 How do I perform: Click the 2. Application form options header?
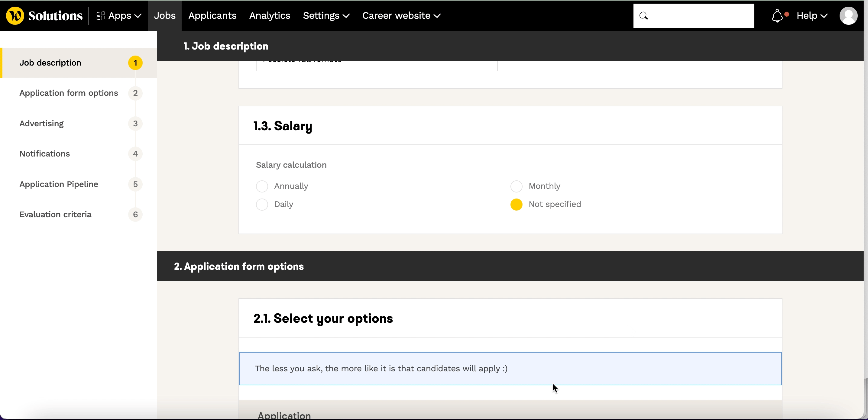(x=510, y=266)
